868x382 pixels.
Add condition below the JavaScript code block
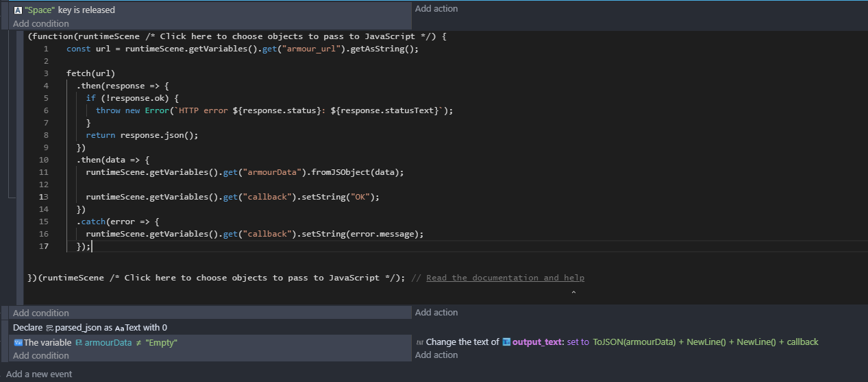pos(41,313)
